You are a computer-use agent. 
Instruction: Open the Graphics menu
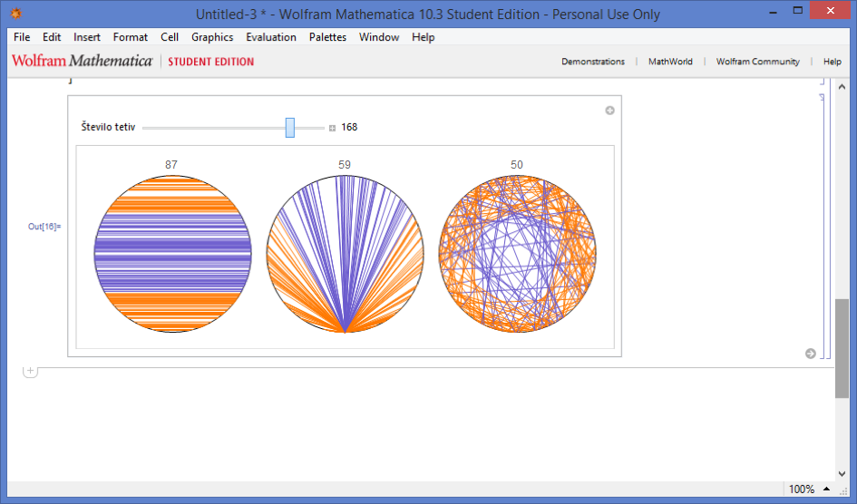coord(212,37)
